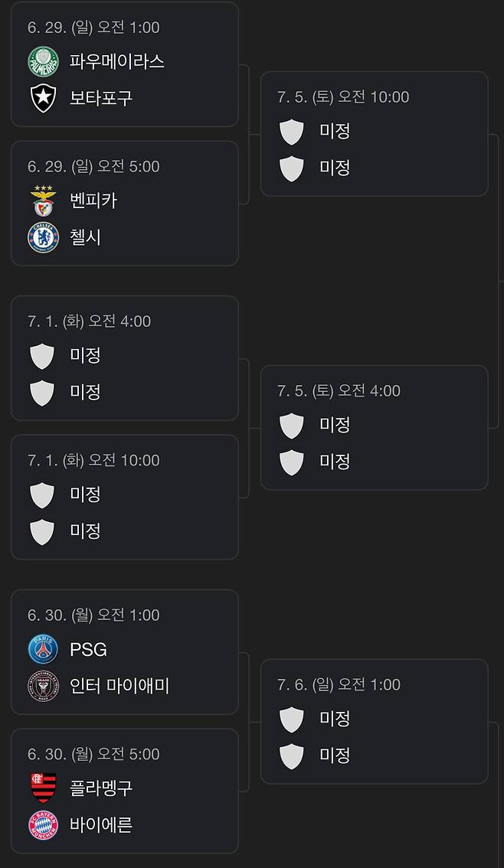Screen dimensions: 504x868
Task: Select the Bayern Munich club logo
Action: [41, 825]
